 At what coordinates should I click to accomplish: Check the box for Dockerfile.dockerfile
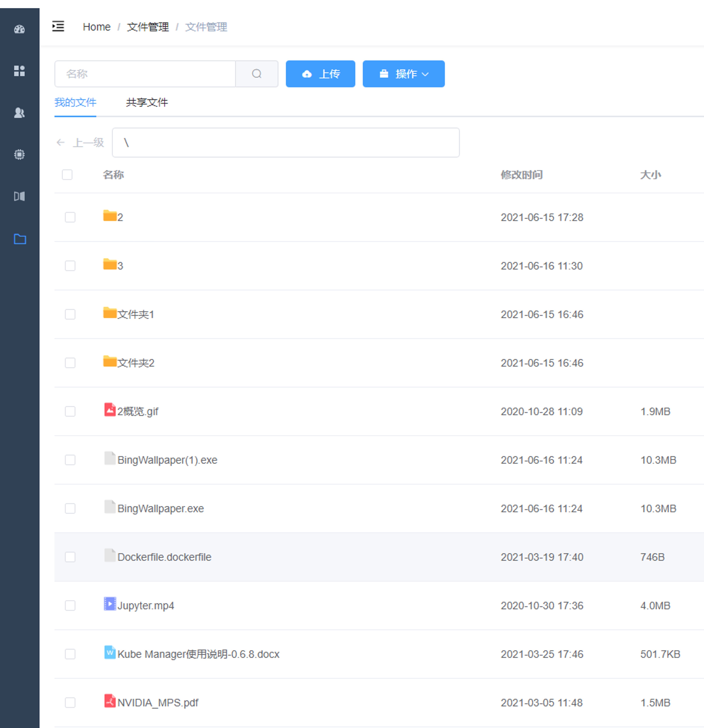(70, 557)
